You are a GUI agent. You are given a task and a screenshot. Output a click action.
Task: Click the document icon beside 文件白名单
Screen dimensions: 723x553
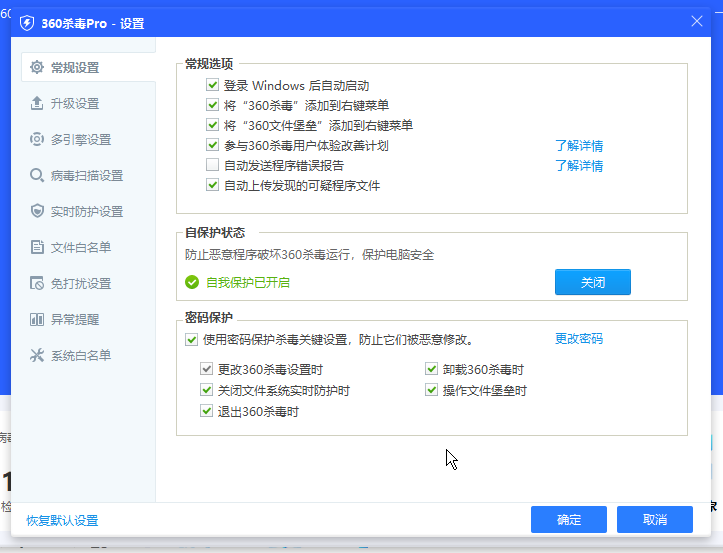click(x=37, y=247)
